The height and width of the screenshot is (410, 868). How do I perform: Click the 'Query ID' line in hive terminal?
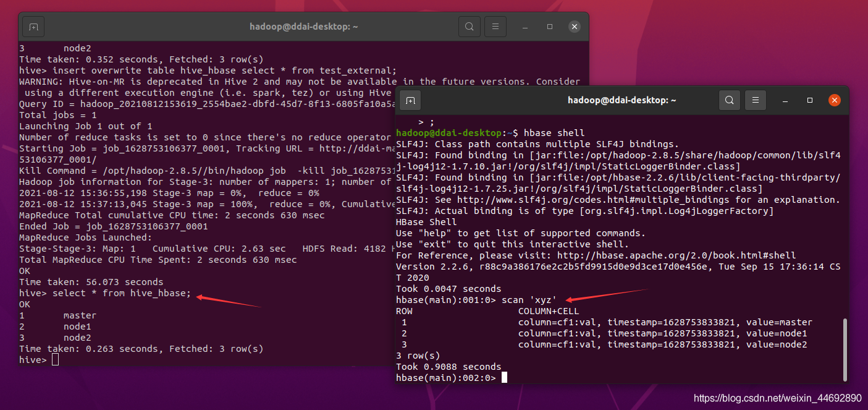[207, 104]
